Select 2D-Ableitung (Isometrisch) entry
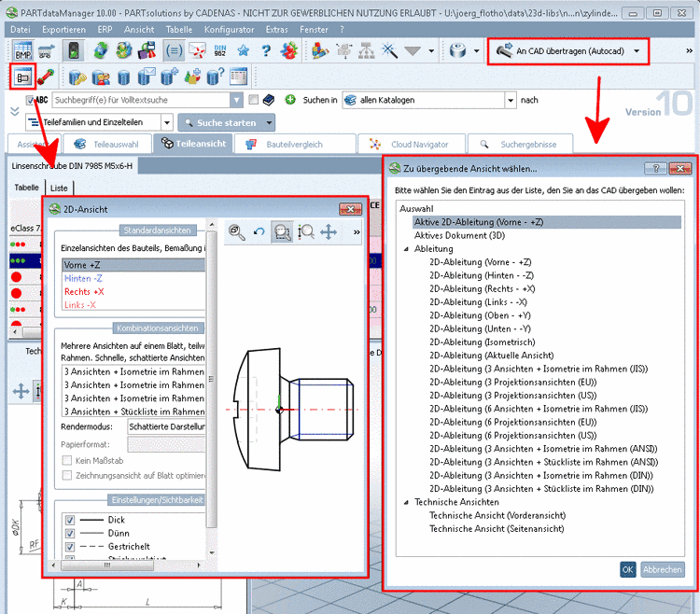The height and width of the screenshot is (614, 700). pos(483,342)
